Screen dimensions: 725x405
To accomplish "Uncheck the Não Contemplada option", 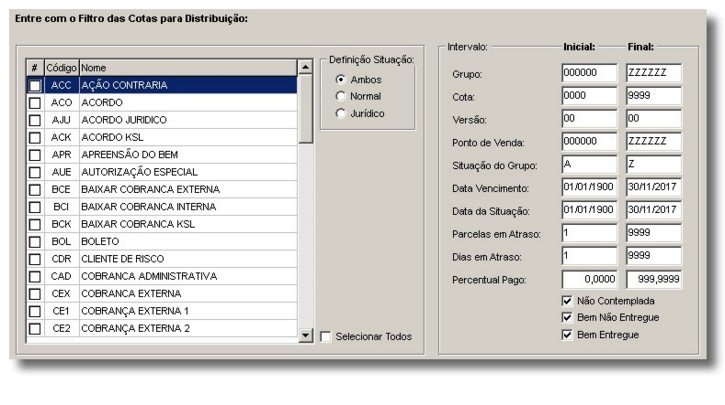I will 567,301.
